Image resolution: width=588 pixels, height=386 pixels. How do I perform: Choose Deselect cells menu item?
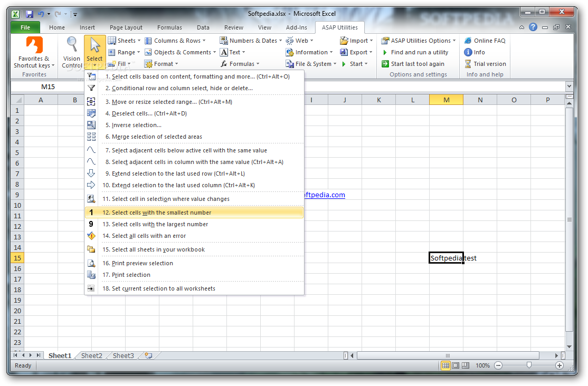click(194, 113)
